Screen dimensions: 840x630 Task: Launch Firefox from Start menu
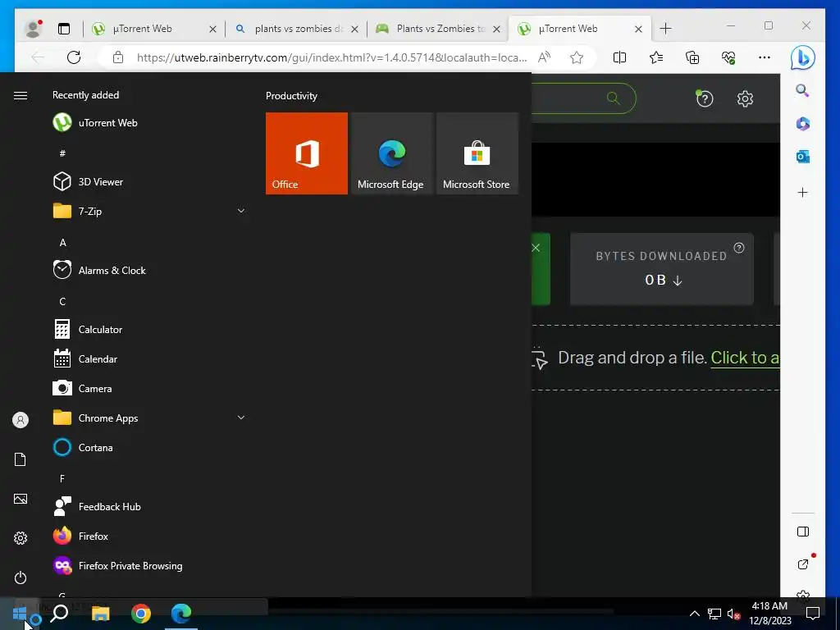tap(149, 535)
